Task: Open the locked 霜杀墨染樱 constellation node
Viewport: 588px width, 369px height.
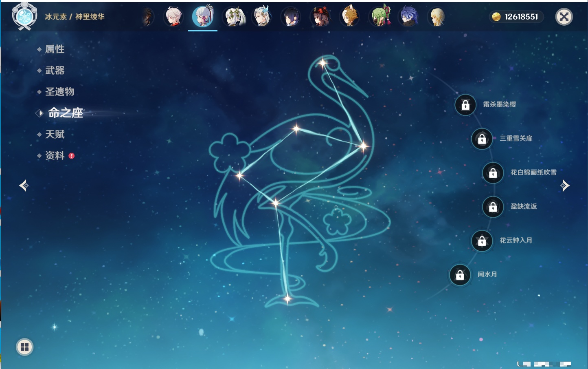Action: tap(465, 105)
